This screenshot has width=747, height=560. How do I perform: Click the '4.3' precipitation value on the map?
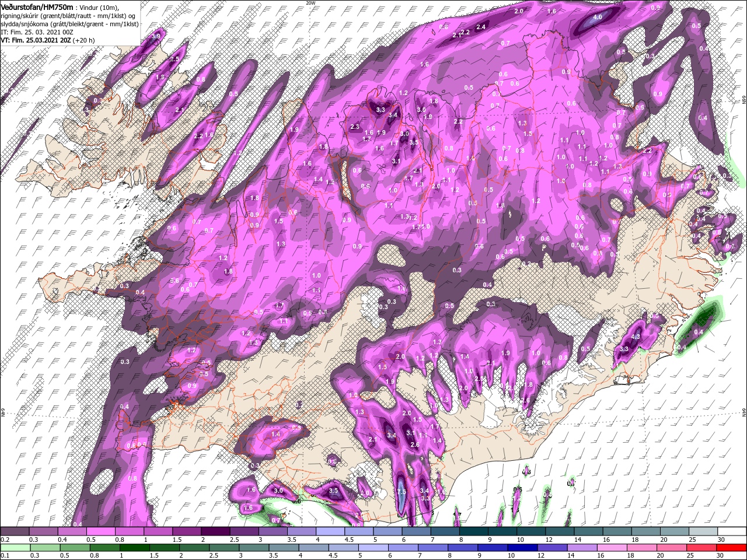point(636,337)
